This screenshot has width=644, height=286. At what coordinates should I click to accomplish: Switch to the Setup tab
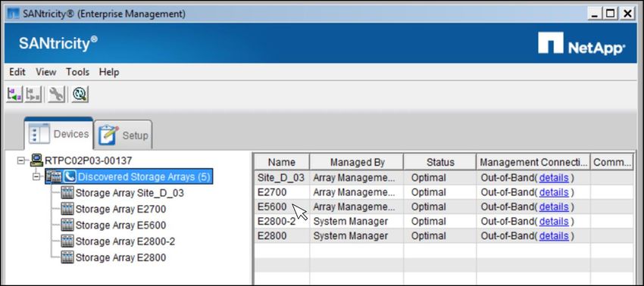click(x=123, y=135)
